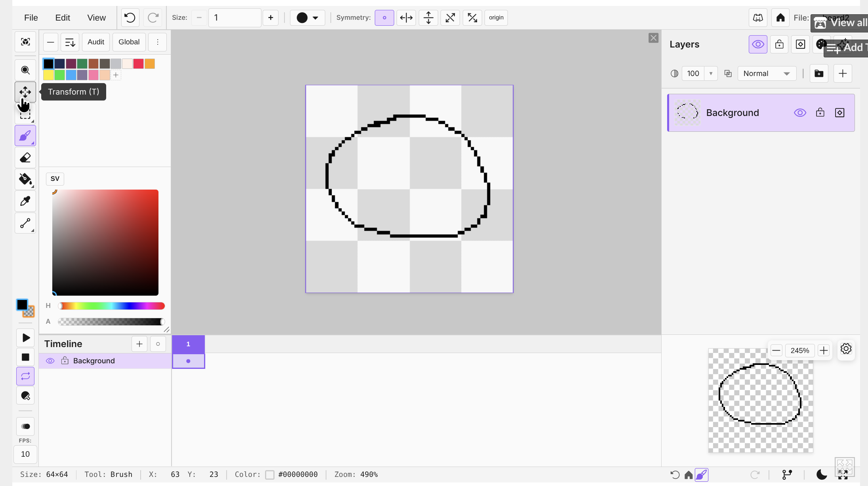This screenshot has height=486, width=868.
Task: Hide the Background layer in Layers panel
Action: click(x=800, y=113)
